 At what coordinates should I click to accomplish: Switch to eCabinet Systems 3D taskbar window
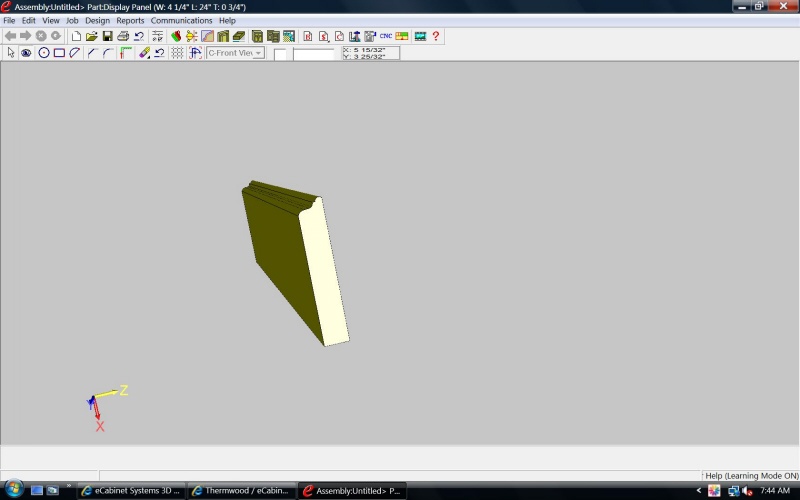[x=132, y=491]
